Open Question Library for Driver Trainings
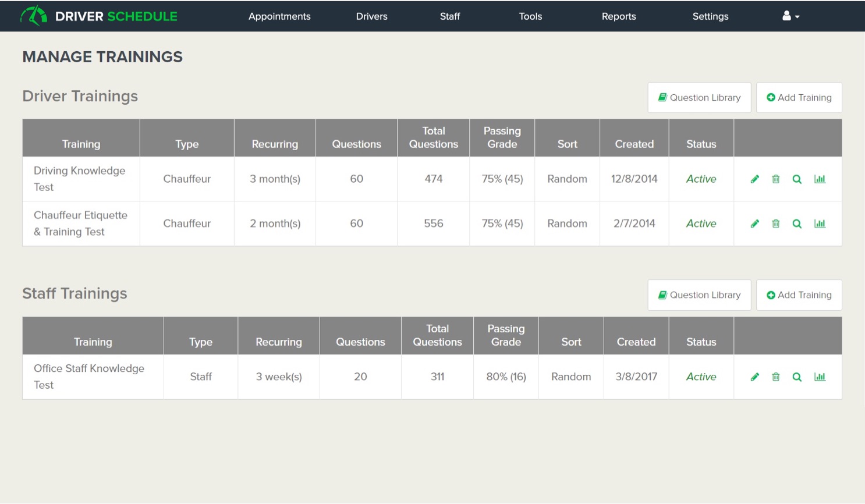The image size is (865, 504). [699, 98]
